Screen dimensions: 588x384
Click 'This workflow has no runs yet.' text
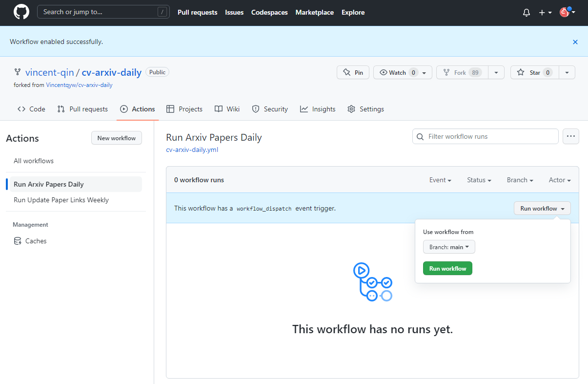(x=372, y=329)
